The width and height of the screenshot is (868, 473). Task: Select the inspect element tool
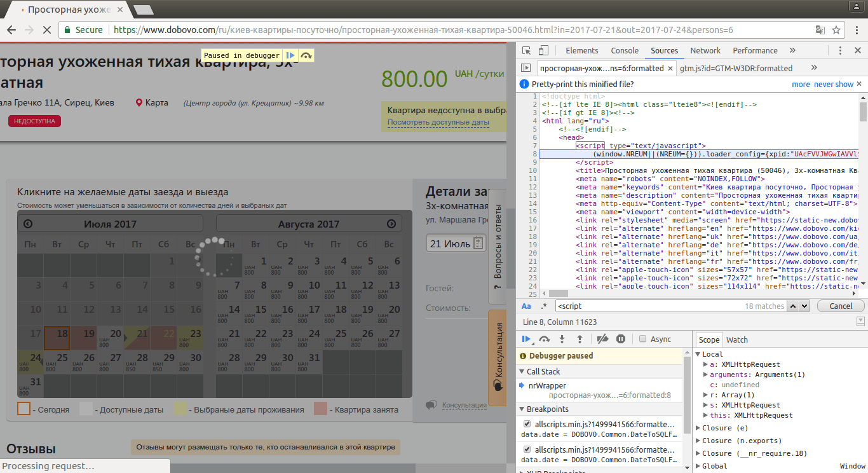526,50
